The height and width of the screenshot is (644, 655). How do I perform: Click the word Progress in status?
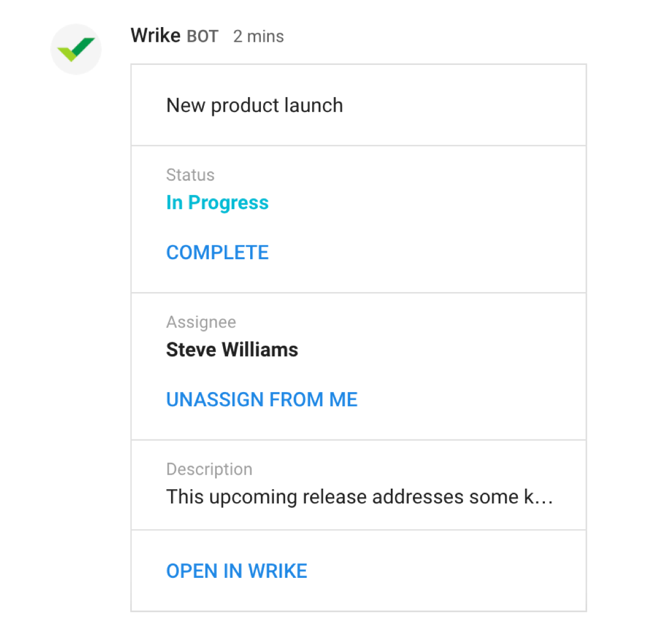tap(228, 203)
